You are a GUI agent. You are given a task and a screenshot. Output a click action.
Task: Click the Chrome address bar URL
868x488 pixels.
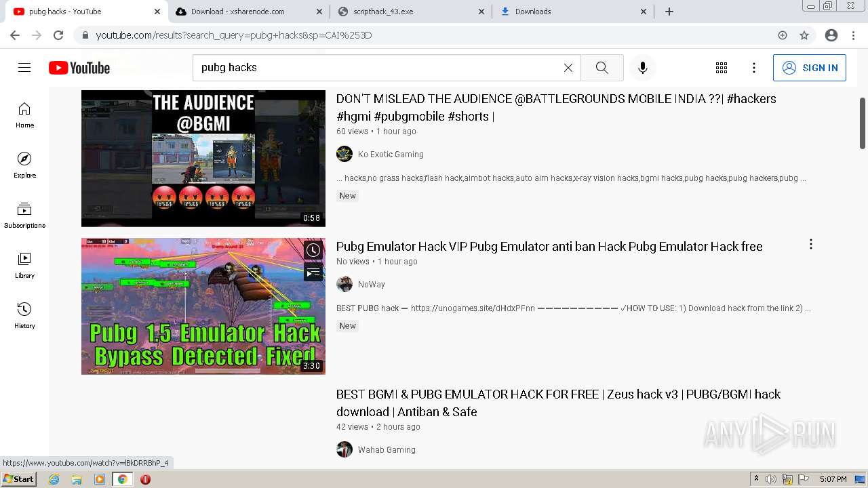(234, 35)
